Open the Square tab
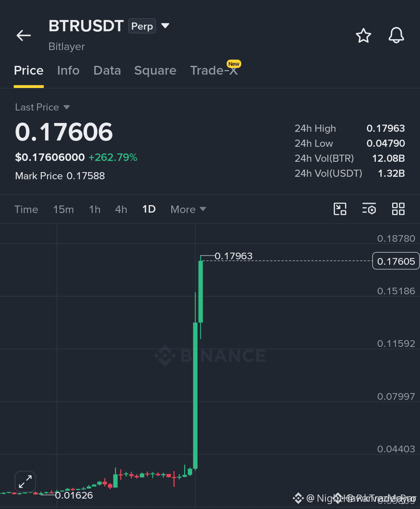The width and height of the screenshot is (420, 509). pos(155,70)
